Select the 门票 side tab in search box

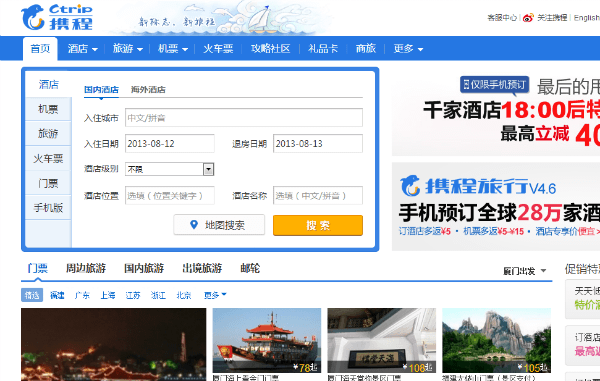pyautogui.click(x=48, y=183)
